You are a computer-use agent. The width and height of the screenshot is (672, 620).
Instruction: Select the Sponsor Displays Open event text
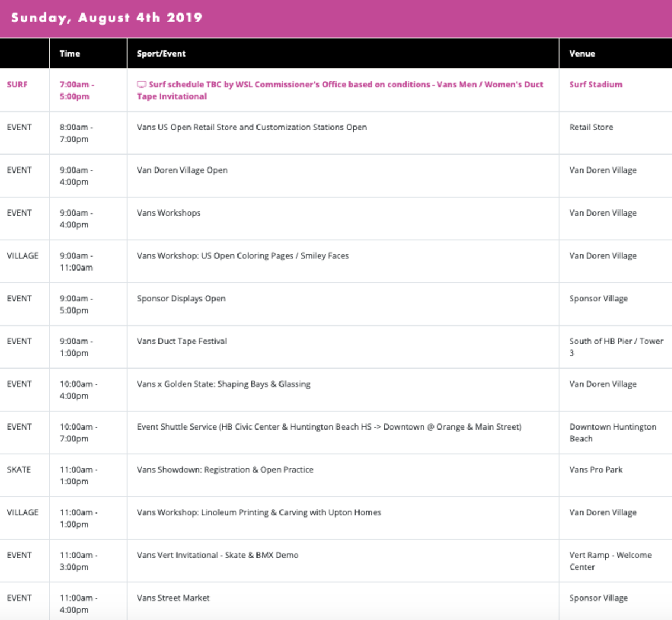coord(181,299)
